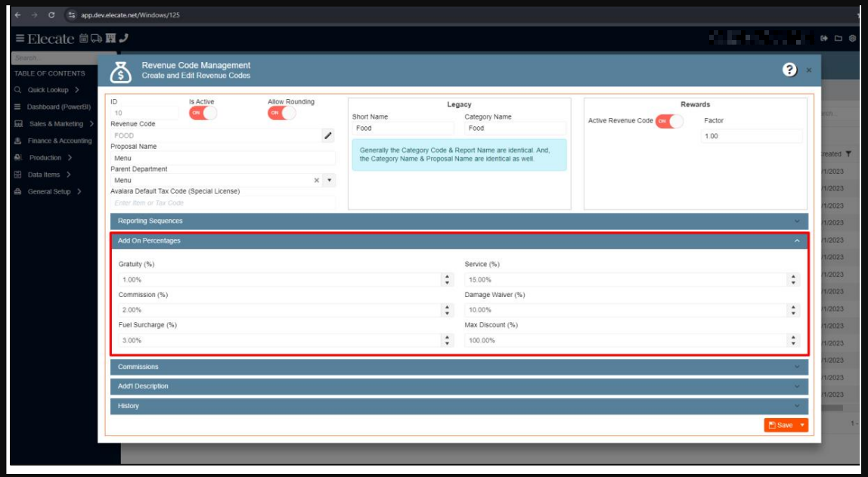
Task: Click the delivery truck icon in header
Action: click(x=96, y=39)
